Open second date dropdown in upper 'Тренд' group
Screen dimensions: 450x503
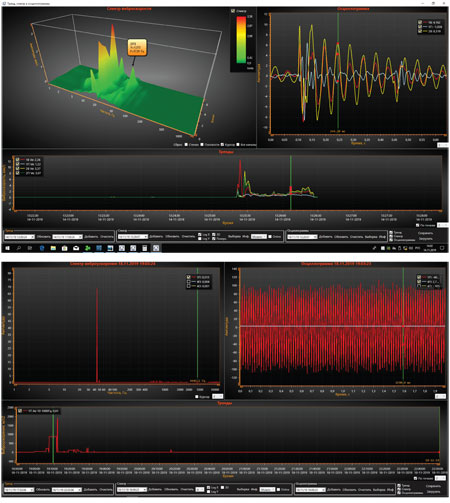(67, 237)
